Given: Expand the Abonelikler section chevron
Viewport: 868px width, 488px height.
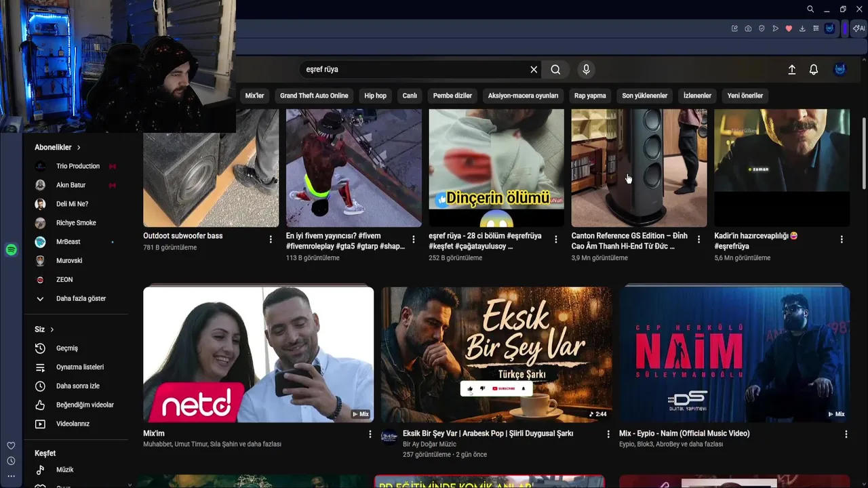Looking at the screenshot, I should (79, 147).
